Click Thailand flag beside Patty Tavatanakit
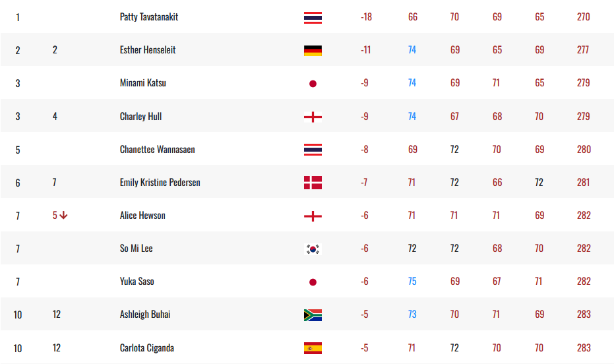This screenshot has height=364, width=614. pyautogui.click(x=313, y=18)
